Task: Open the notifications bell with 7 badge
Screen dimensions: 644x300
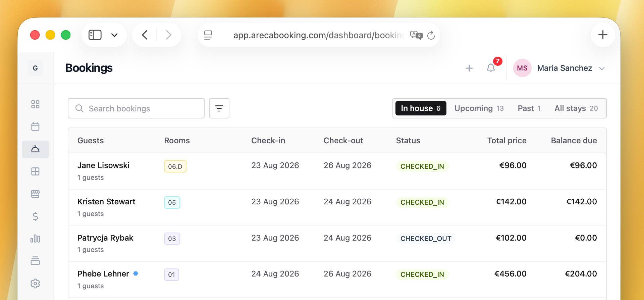Action: 491,68
